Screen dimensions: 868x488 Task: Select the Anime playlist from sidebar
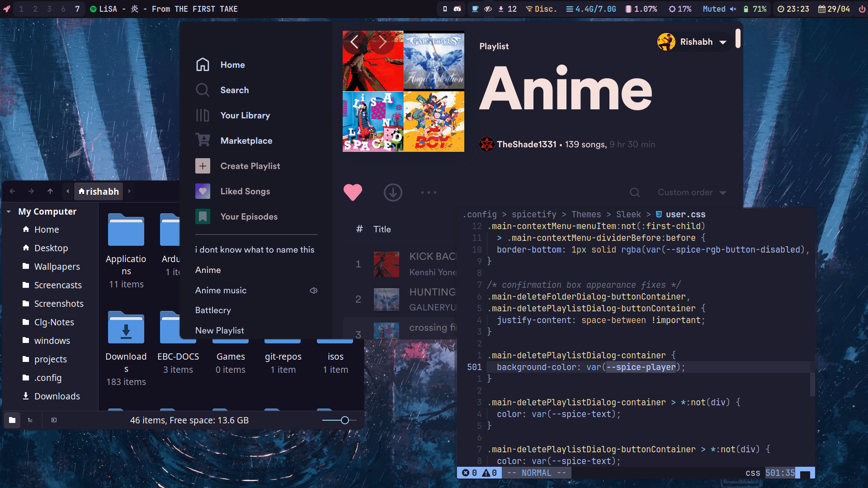point(208,269)
